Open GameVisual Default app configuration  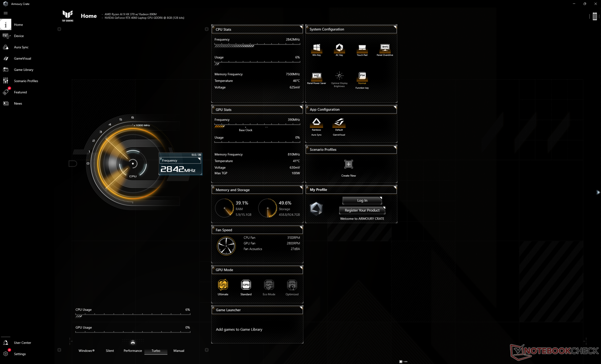(x=339, y=122)
